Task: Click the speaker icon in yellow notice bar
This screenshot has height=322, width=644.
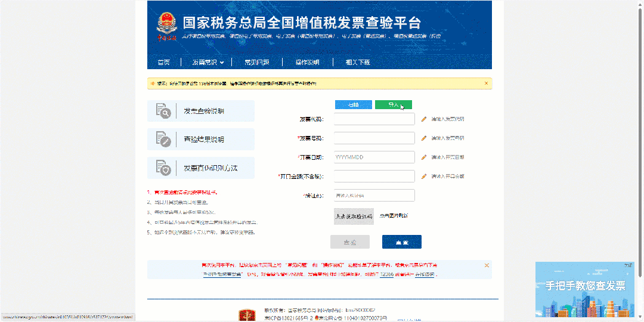Action: pos(153,83)
